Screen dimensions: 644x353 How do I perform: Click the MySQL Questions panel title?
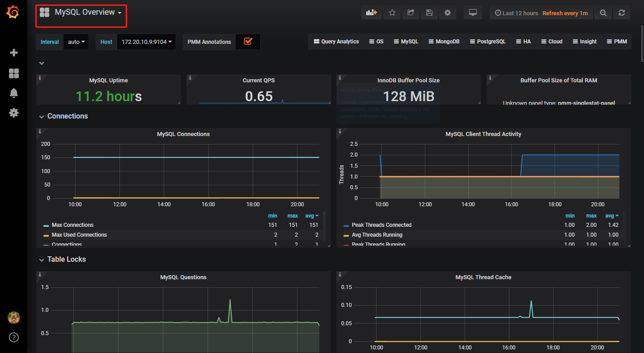[183, 277]
